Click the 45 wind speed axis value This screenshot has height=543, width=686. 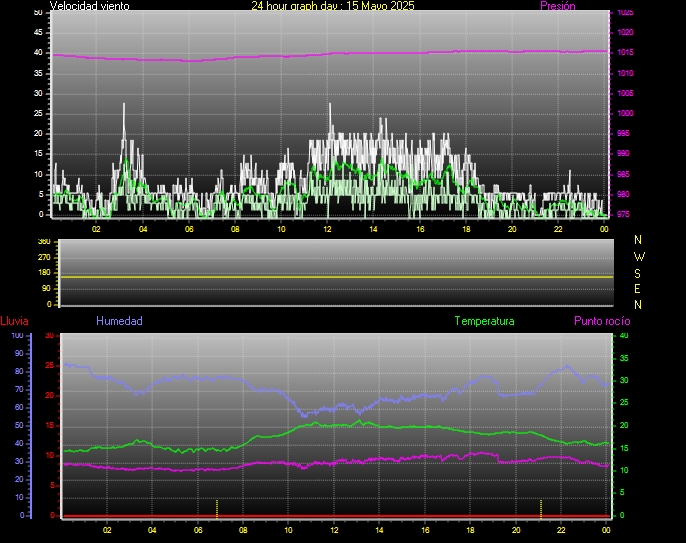(x=38, y=32)
